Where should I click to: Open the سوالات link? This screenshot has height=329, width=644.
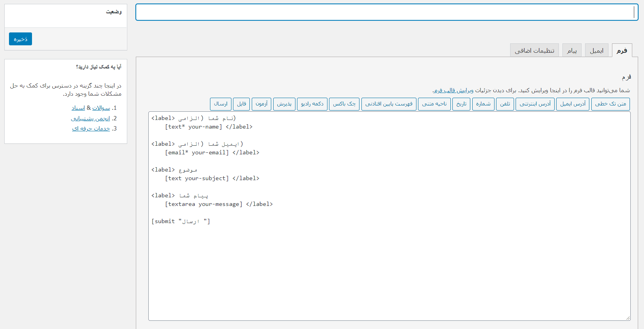coord(101,108)
